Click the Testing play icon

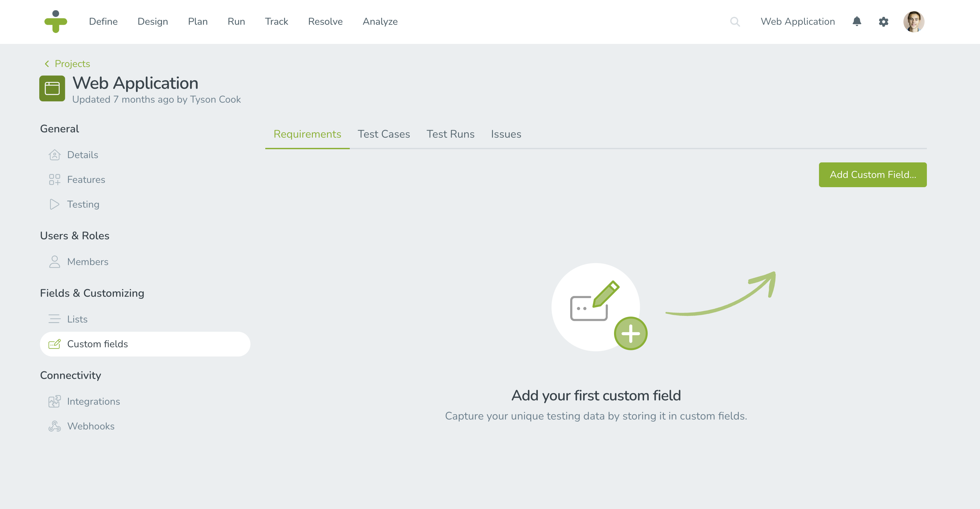54,204
